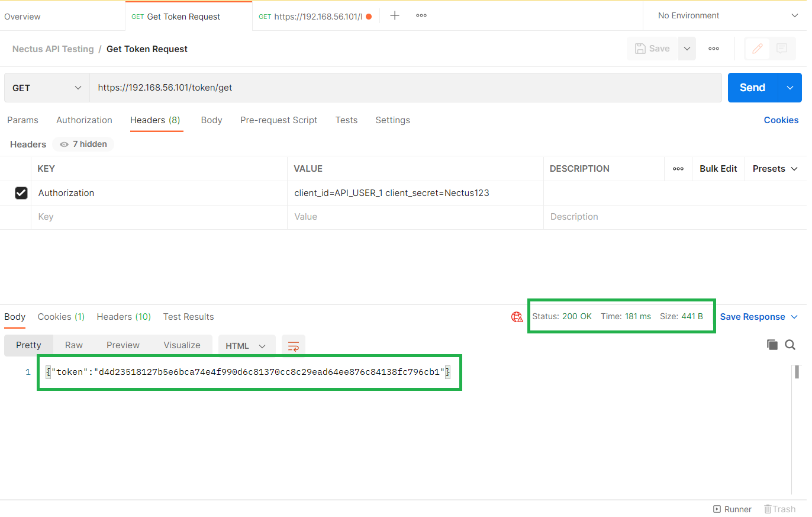The image size is (812, 517).
Task: Uncheck the Authorization header checkbox
Action: pos(21,193)
